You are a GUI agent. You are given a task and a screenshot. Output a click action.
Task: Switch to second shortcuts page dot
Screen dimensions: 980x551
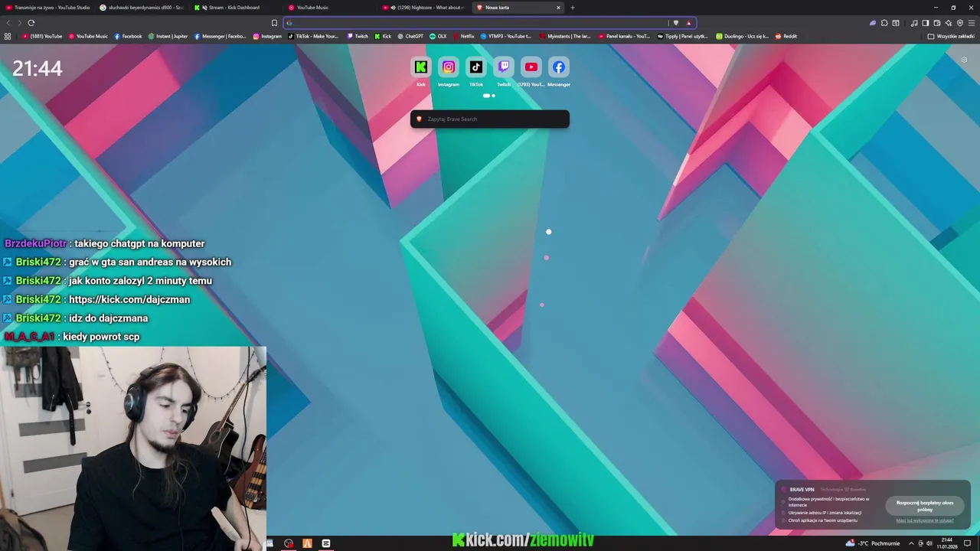tap(493, 96)
